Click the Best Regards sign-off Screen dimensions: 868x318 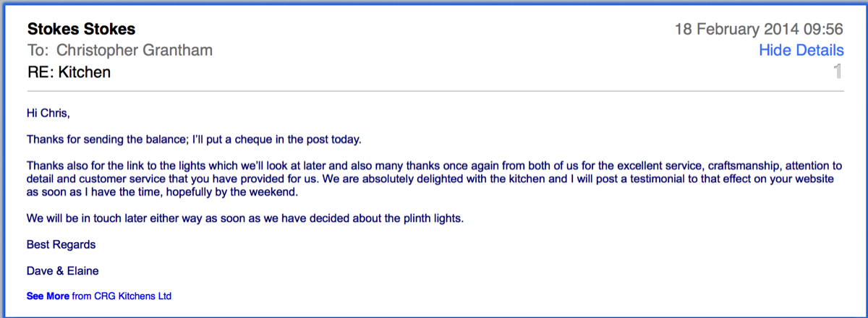coord(61,244)
